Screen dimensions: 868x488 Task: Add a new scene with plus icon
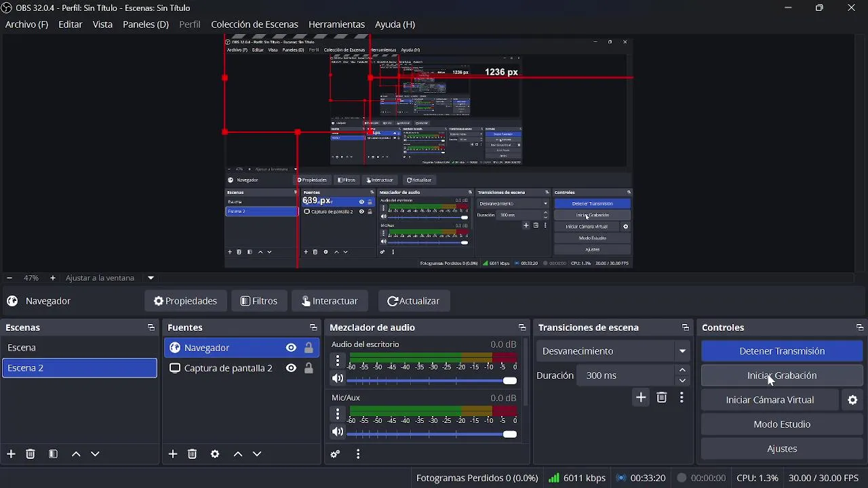tap(11, 454)
